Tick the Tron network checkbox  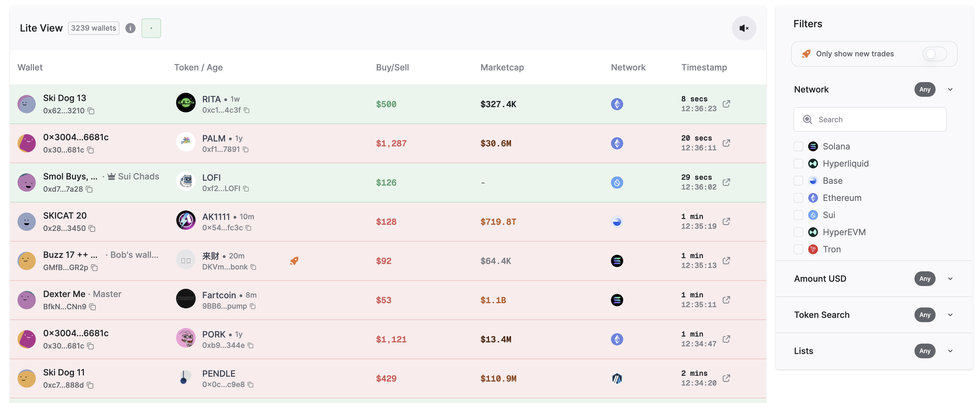pyautogui.click(x=798, y=249)
